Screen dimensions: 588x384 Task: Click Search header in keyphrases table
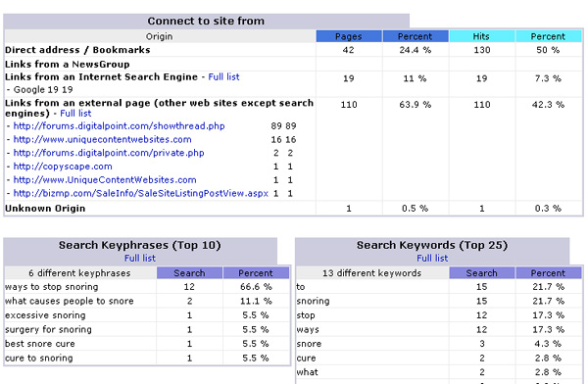click(189, 273)
